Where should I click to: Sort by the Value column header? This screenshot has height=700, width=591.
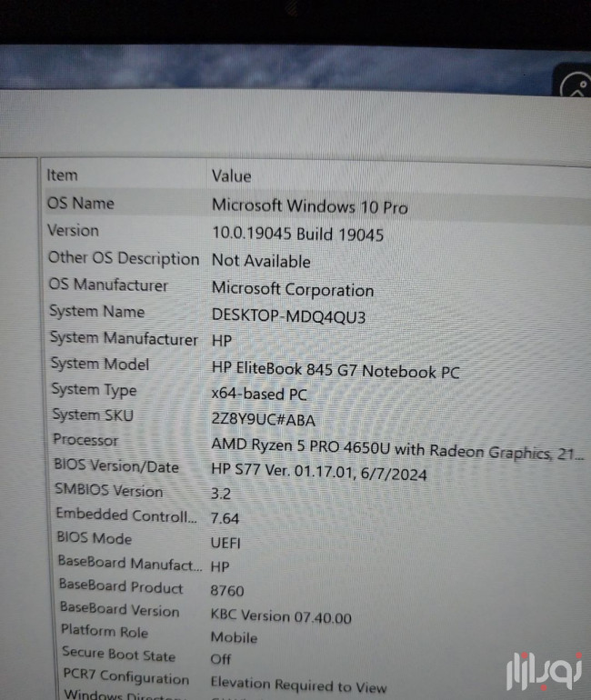[231, 175]
